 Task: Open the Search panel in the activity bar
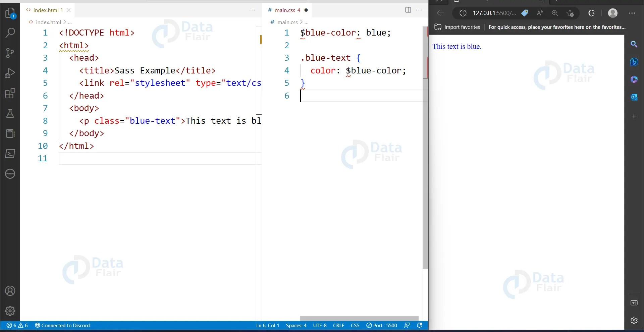[x=10, y=33]
